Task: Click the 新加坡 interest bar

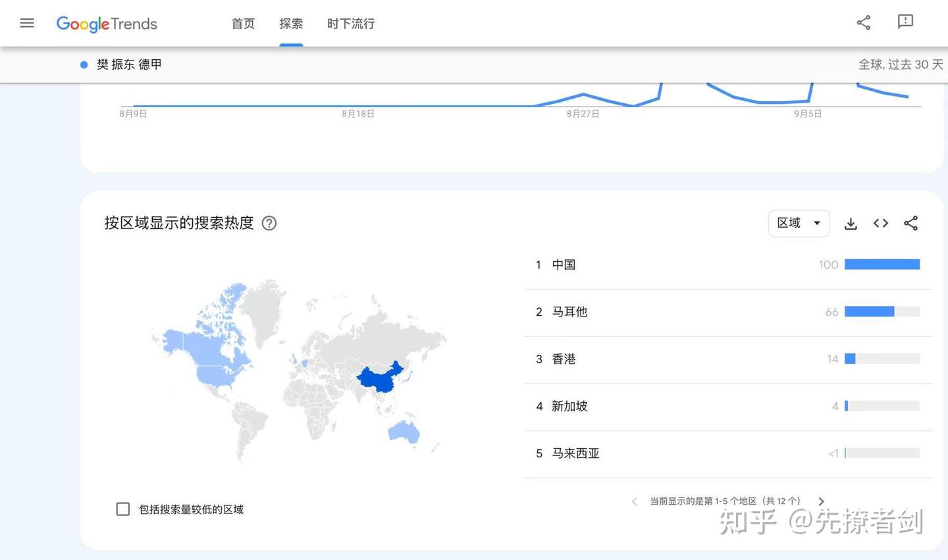Action: coord(882,407)
